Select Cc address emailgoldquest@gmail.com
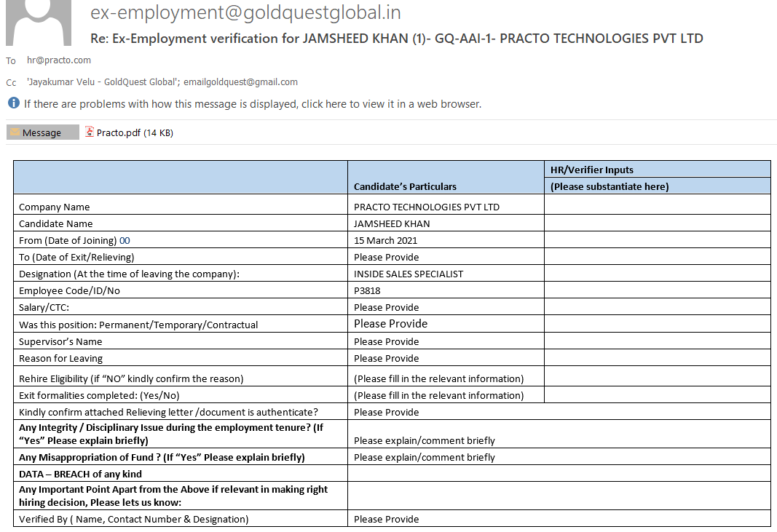Image resolution: width=777 pixels, height=532 pixels. click(x=240, y=82)
